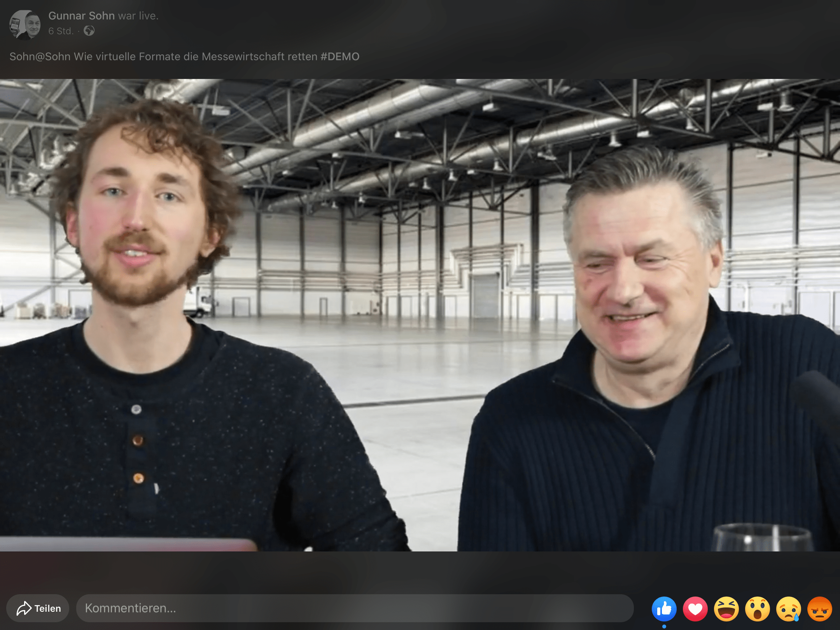Choose the laughing Haha reaction
Screen dimensions: 840x630
(x=726, y=609)
